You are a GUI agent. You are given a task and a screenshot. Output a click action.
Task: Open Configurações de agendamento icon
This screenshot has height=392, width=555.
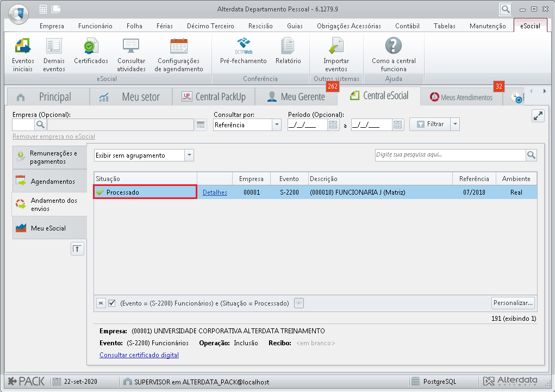(x=179, y=55)
